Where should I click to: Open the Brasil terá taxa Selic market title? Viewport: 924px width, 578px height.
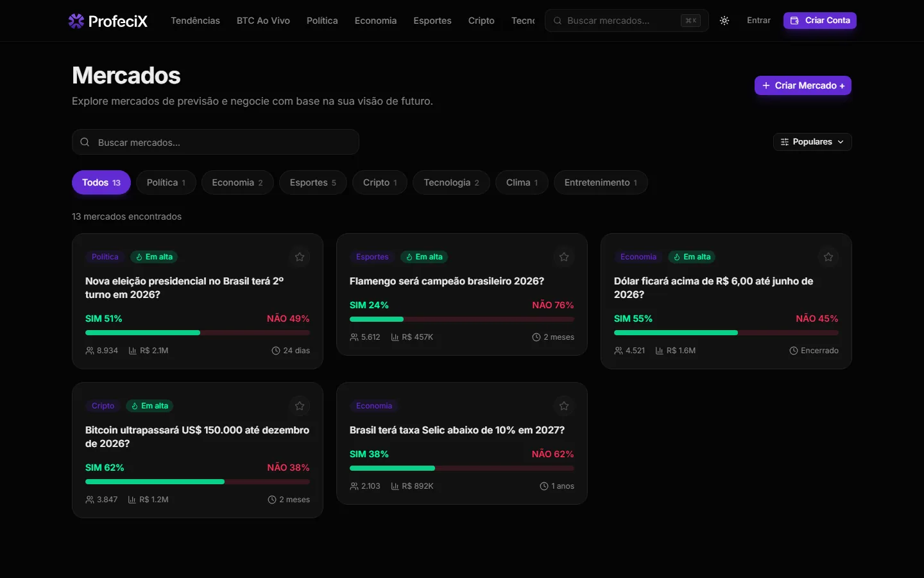tap(457, 430)
